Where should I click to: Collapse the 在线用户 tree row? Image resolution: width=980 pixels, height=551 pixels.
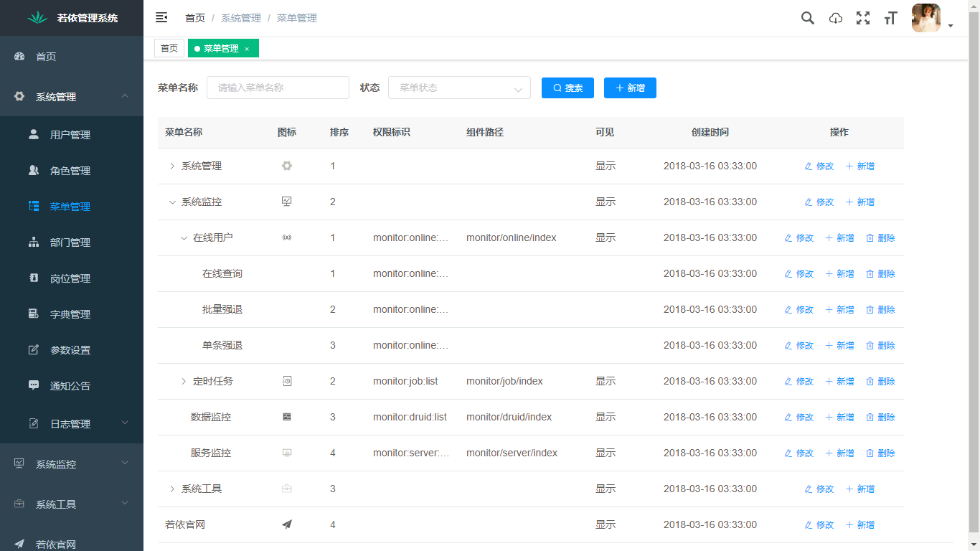tap(184, 237)
